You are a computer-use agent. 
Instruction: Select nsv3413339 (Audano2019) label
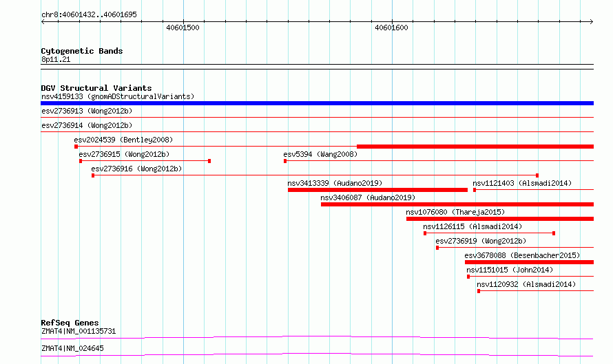(335, 183)
